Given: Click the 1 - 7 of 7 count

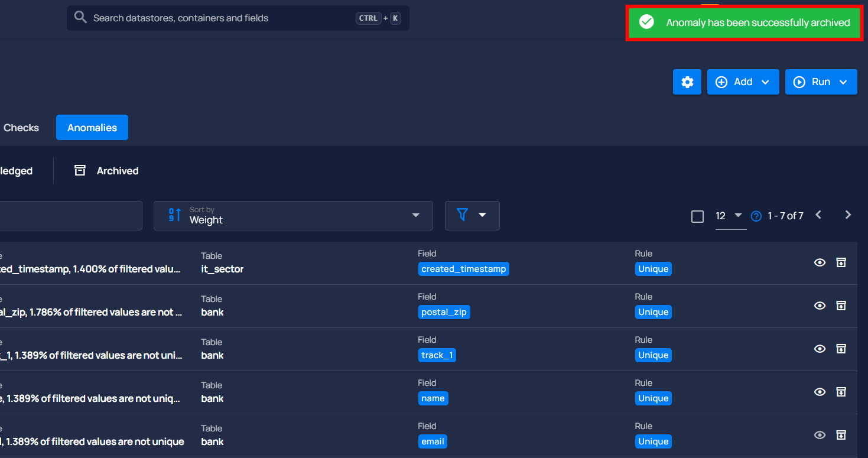Looking at the screenshot, I should click(785, 216).
